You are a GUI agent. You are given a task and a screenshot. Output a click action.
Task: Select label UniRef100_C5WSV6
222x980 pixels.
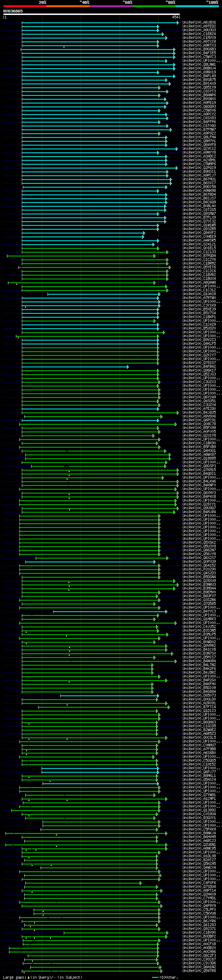click(199, 111)
